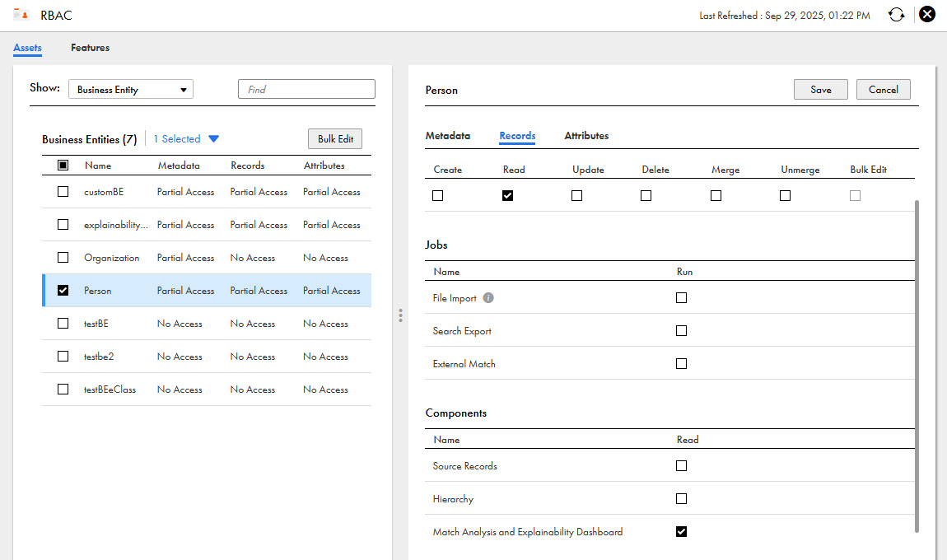This screenshot has width=947, height=560.
Task: Click the Bulk Edit permission checkbox
Action: click(x=856, y=196)
